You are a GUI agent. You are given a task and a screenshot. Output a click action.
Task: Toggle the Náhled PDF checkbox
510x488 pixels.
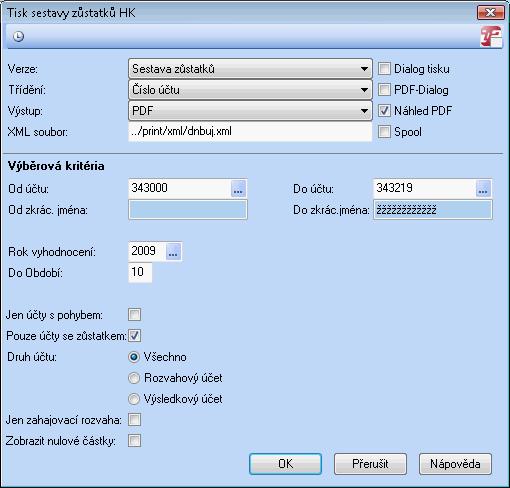point(384,111)
